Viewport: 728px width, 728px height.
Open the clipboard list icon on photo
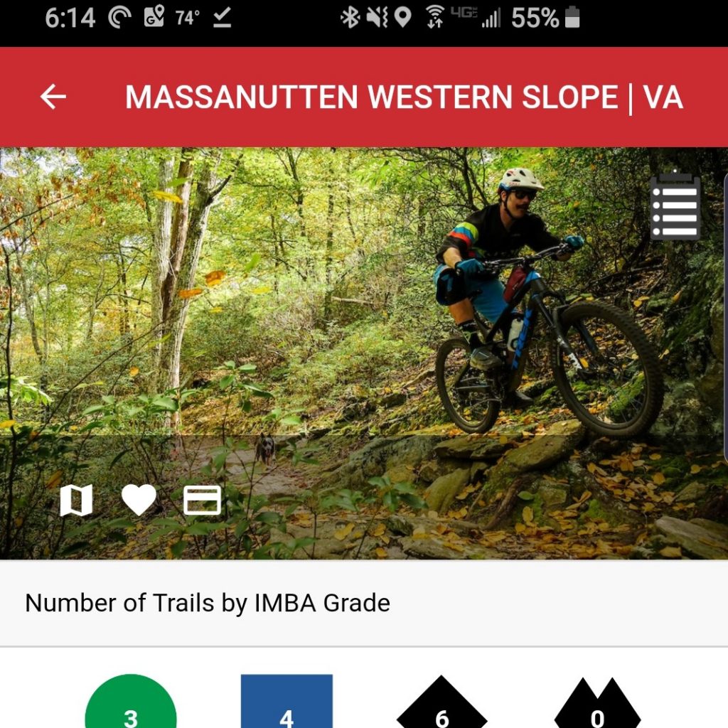(x=675, y=205)
